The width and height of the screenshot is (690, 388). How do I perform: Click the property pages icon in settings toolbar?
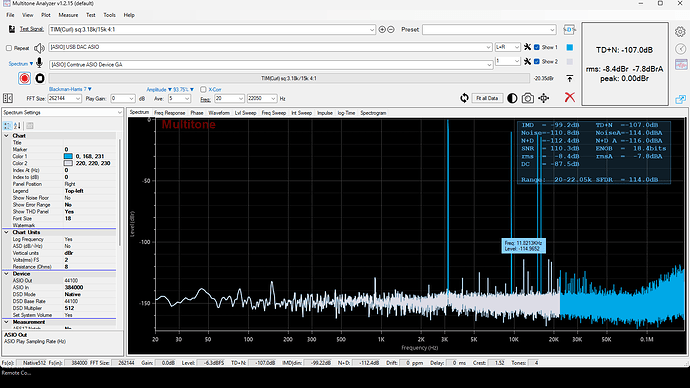coord(30,126)
